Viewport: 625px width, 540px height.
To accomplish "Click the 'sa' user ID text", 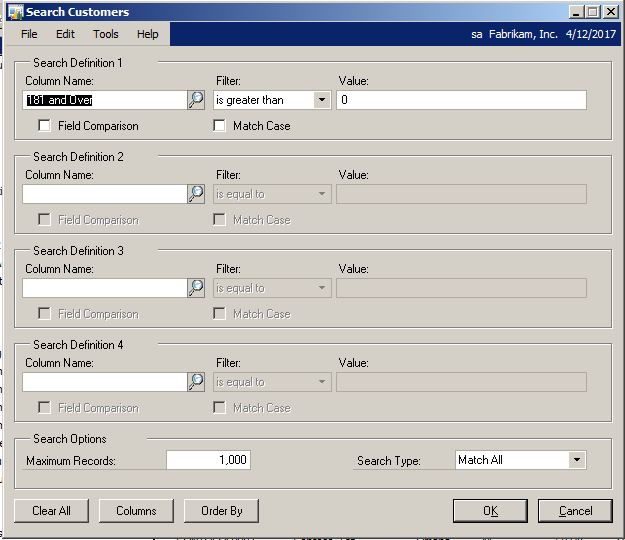I will (476, 35).
